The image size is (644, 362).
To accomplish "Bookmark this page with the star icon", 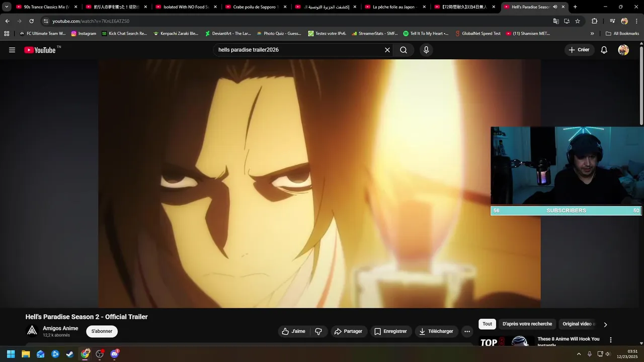I will click(578, 21).
